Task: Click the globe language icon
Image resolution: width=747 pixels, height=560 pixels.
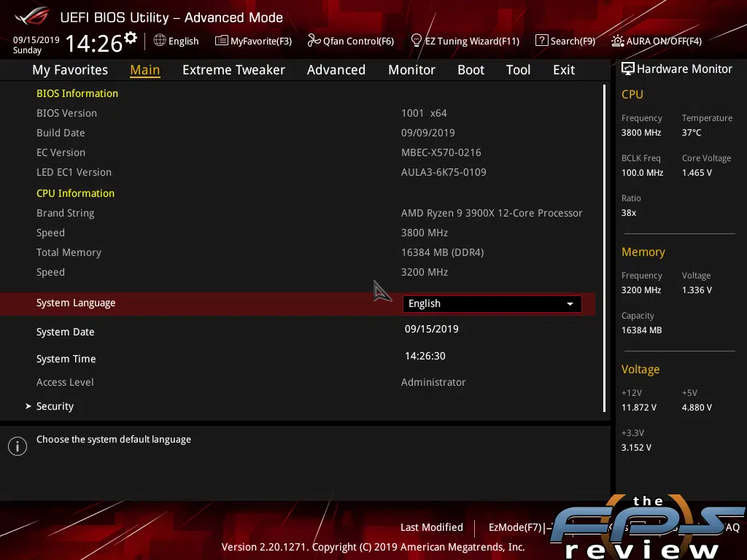Action: 160,41
